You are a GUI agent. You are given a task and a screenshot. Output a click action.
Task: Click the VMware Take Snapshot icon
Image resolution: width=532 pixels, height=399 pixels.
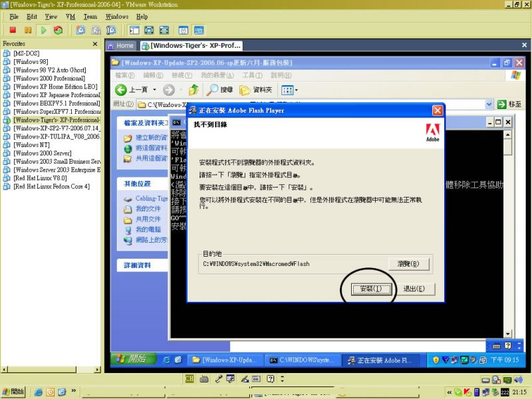pos(80,30)
